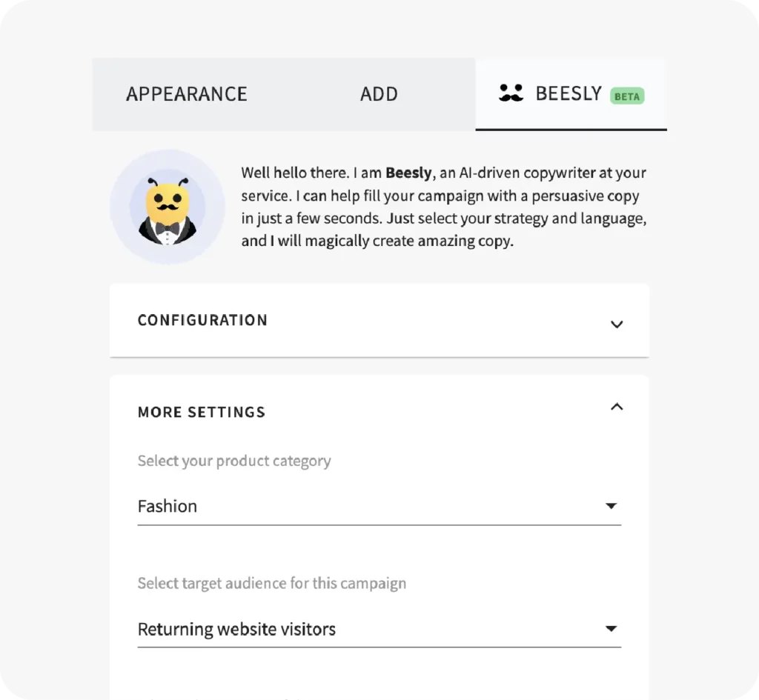Click the Select your product category label

point(234,461)
